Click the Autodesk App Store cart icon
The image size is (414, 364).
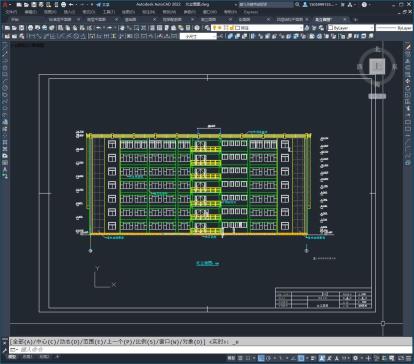[343, 5]
